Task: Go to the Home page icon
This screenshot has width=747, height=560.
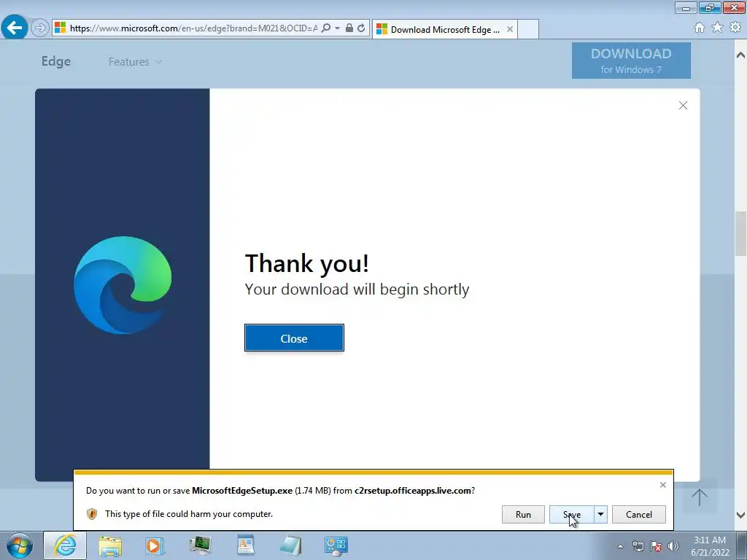Action: [x=700, y=28]
